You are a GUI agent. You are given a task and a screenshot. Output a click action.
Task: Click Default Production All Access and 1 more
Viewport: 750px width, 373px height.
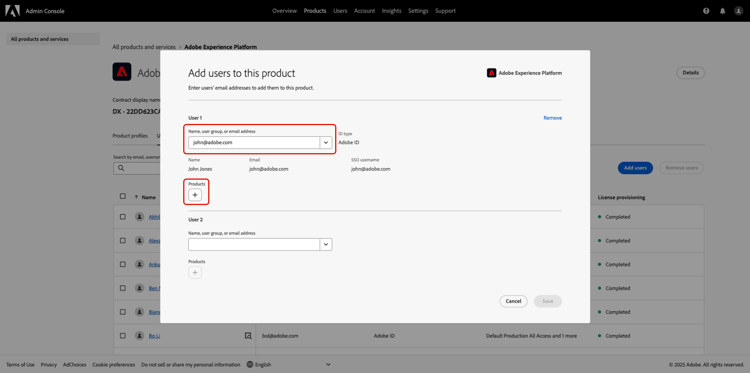tap(531, 336)
